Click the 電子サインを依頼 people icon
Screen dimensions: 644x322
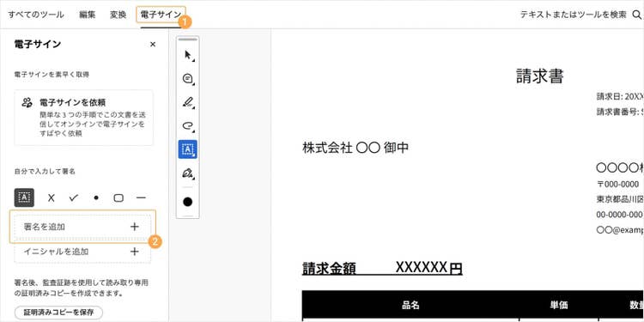point(27,103)
